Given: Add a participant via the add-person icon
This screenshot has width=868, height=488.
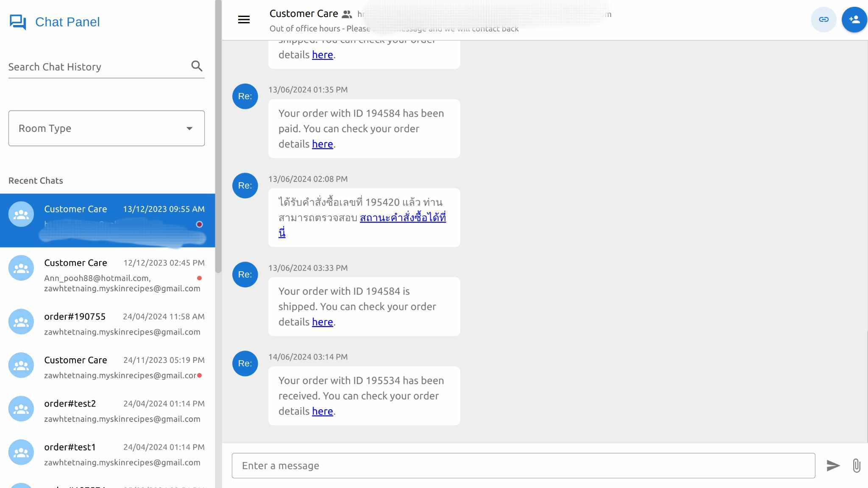Looking at the screenshot, I should click(854, 19).
